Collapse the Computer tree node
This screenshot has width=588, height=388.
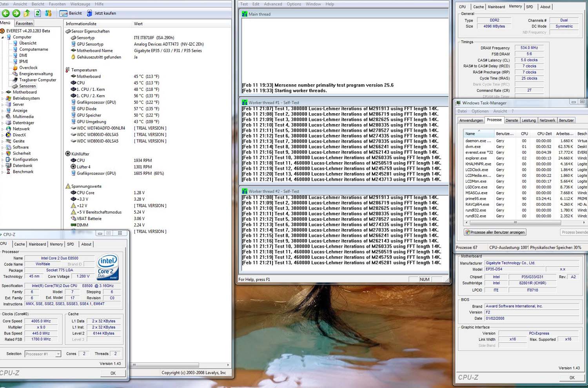[x=3, y=37]
